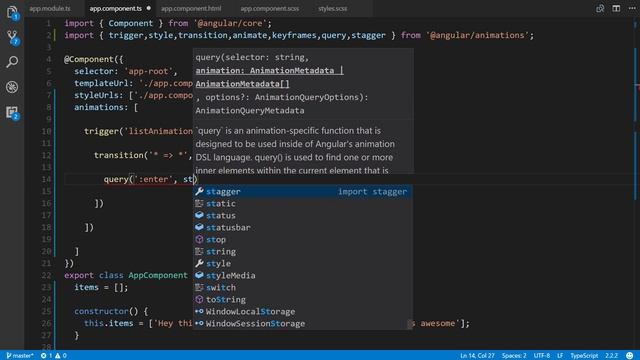This screenshot has width=640, height=360.
Task: Click the ':enter' string on line 14
Action: pos(153,179)
